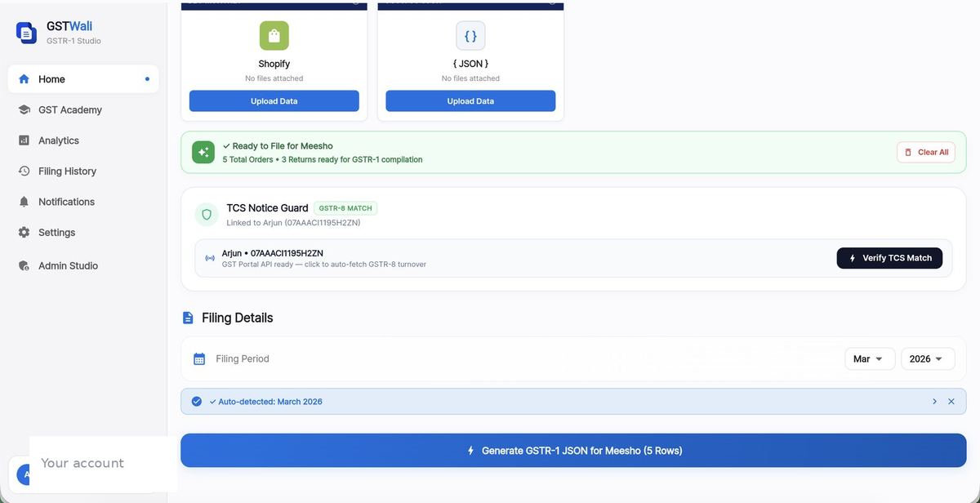Click the 'Arjun • 07AAACI1195H2ZN' text
The image size is (980, 503).
pos(272,253)
